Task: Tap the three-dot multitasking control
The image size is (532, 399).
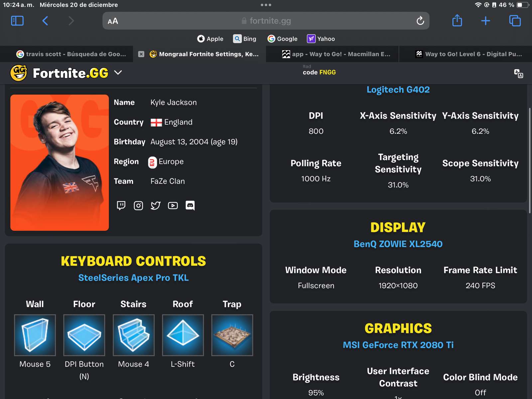Action: tap(266, 5)
